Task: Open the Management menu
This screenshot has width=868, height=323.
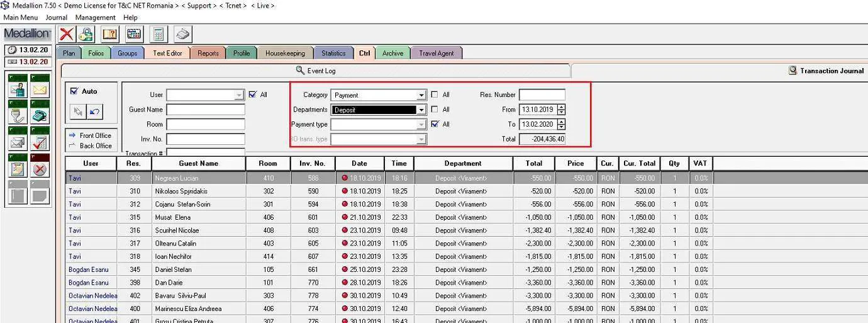Action: pyautogui.click(x=95, y=18)
